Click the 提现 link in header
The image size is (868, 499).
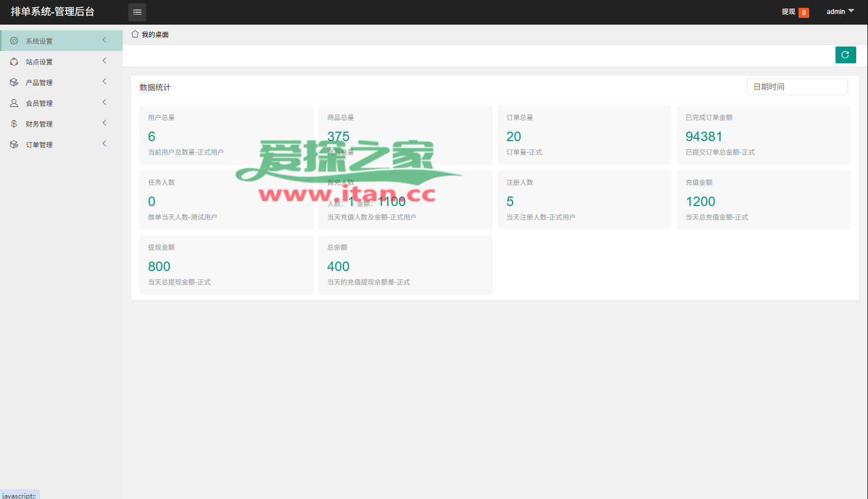tap(788, 12)
